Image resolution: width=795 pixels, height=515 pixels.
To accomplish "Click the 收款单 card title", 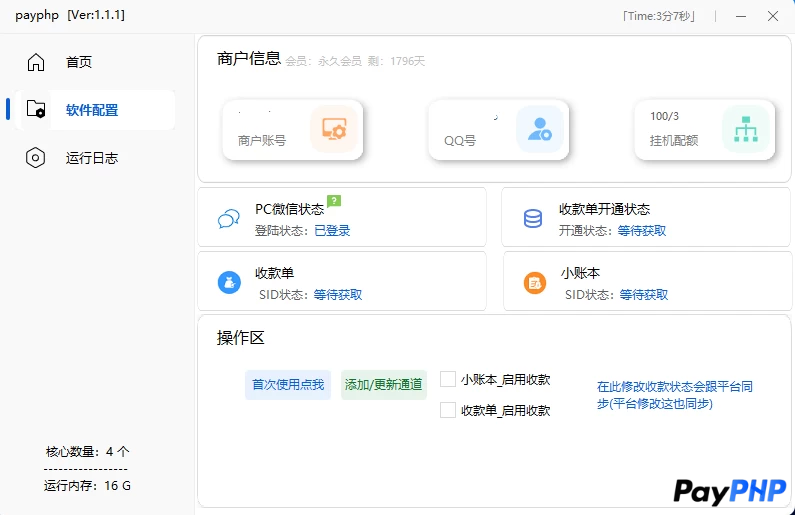I will pos(275,273).
